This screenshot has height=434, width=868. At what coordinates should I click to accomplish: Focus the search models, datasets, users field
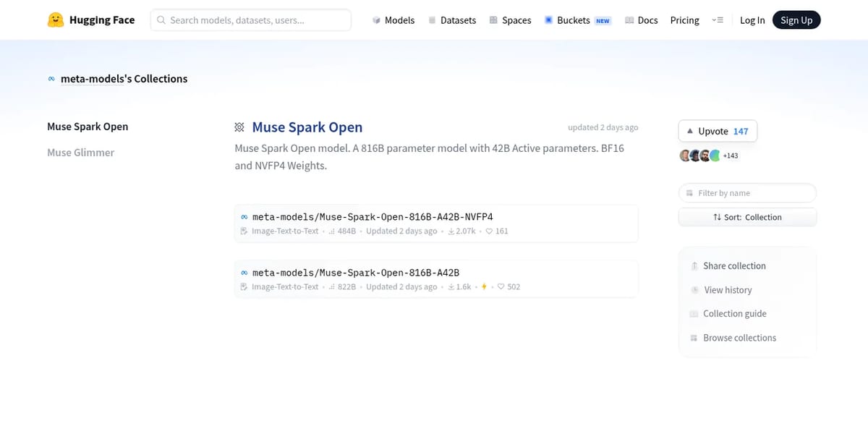tap(251, 20)
